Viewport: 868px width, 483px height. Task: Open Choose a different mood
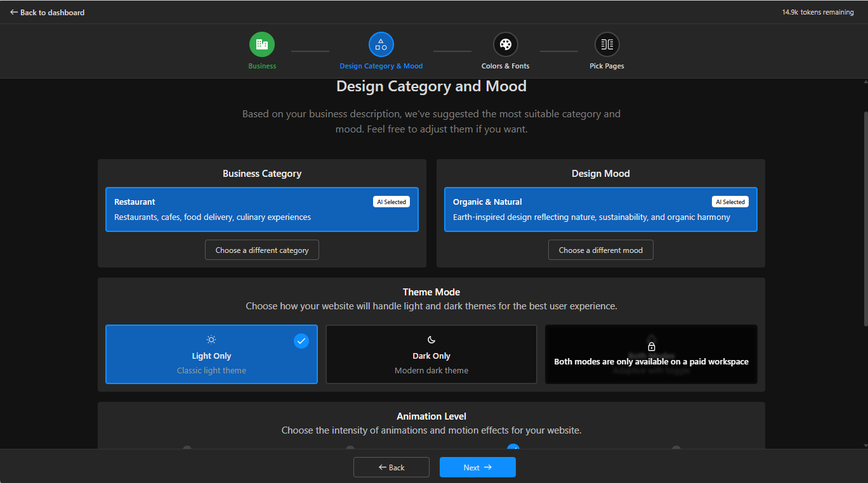click(600, 250)
